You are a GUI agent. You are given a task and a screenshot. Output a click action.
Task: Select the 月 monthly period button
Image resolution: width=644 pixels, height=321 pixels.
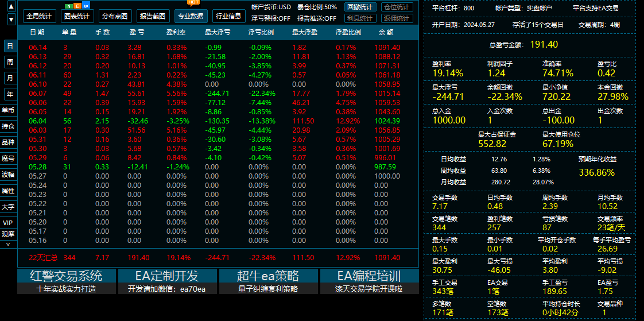point(10,78)
